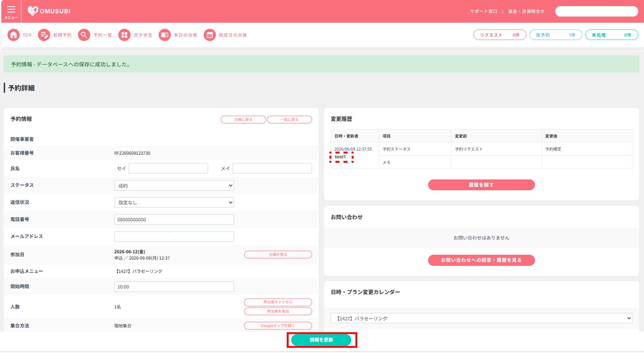Open the 返金・決済問合せ link
Screen dimensions: 644x353
point(526,12)
